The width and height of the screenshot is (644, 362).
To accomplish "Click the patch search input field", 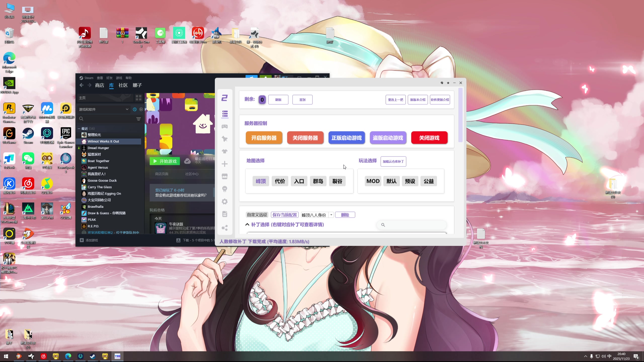I will (x=415, y=225).
